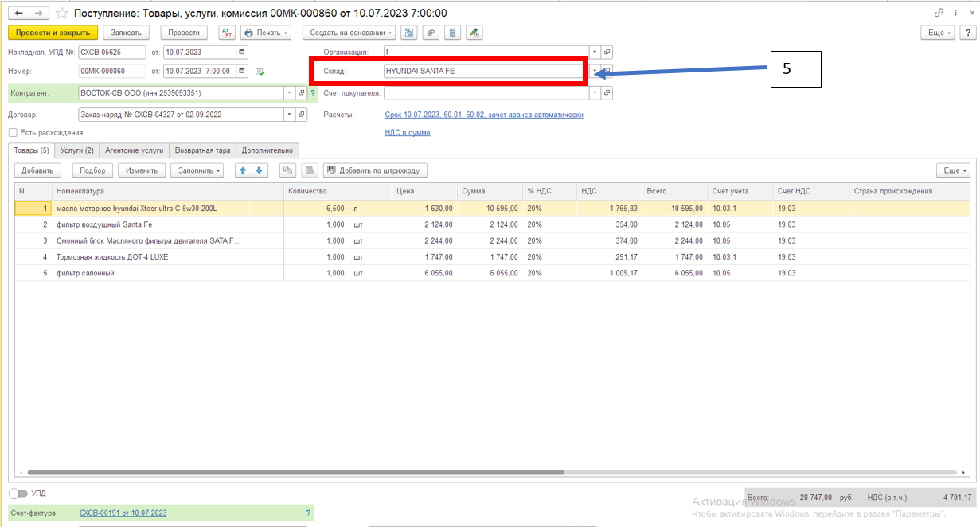Expand the Создать на основании dropdown
The image size is (980, 527).
(349, 33)
